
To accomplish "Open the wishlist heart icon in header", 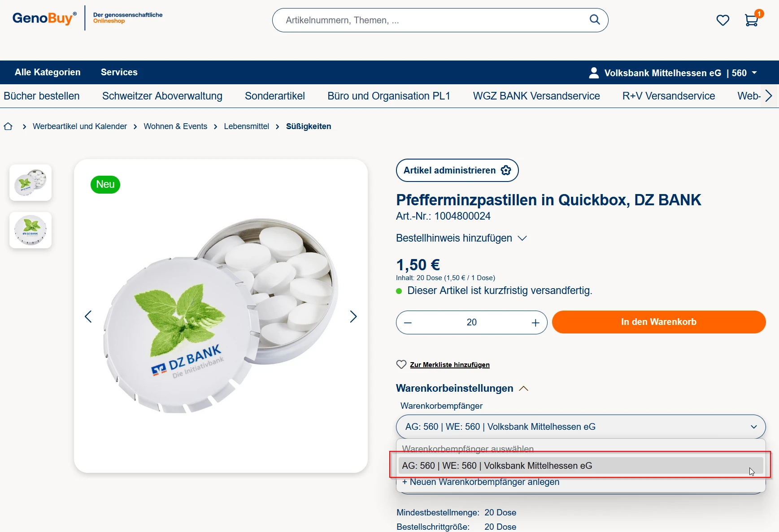I will pyautogui.click(x=722, y=20).
